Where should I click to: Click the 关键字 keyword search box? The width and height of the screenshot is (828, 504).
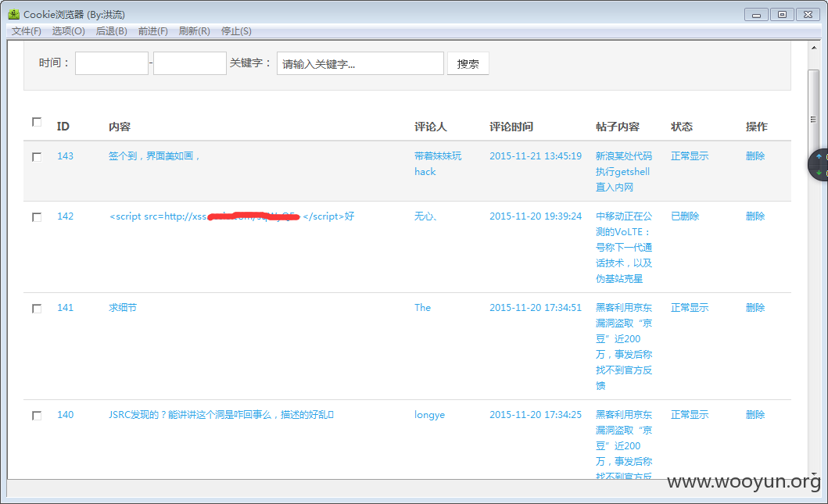360,63
